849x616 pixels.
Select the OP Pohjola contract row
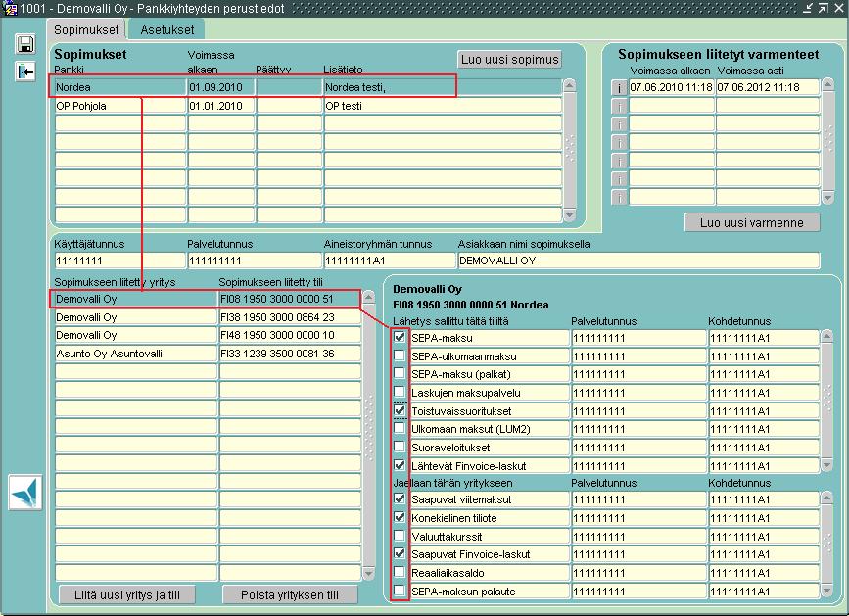(x=308, y=106)
